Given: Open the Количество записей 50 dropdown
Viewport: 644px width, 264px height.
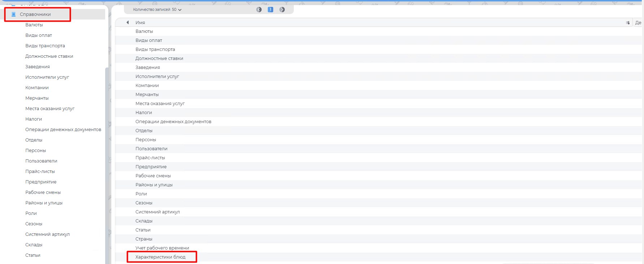Looking at the screenshot, I should pyautogui.click(x=157, y=10).
